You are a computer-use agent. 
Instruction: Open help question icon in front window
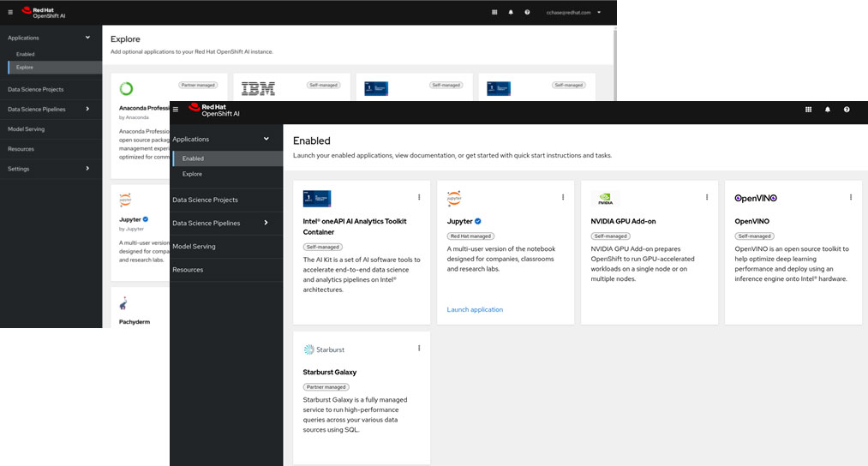(847, 110)
